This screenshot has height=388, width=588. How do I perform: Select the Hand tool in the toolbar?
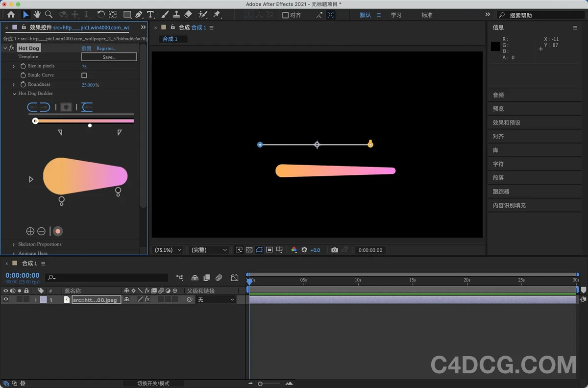pyautogui.click(x=37, y=14)
